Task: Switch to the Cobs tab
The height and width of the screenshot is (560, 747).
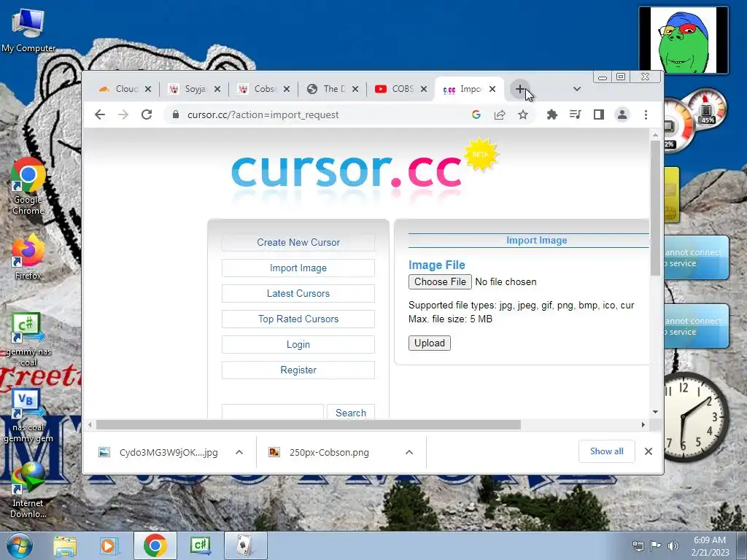Action: (263, 89)
